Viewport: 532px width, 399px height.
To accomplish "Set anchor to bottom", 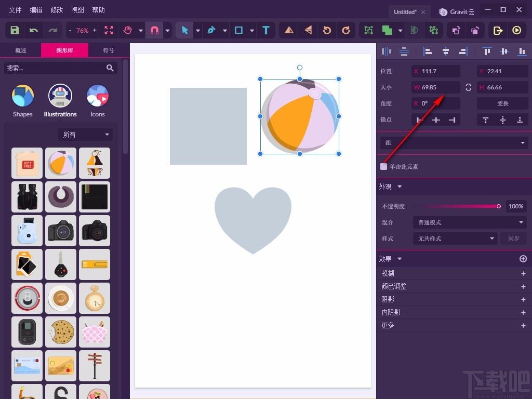I will 520,120.
